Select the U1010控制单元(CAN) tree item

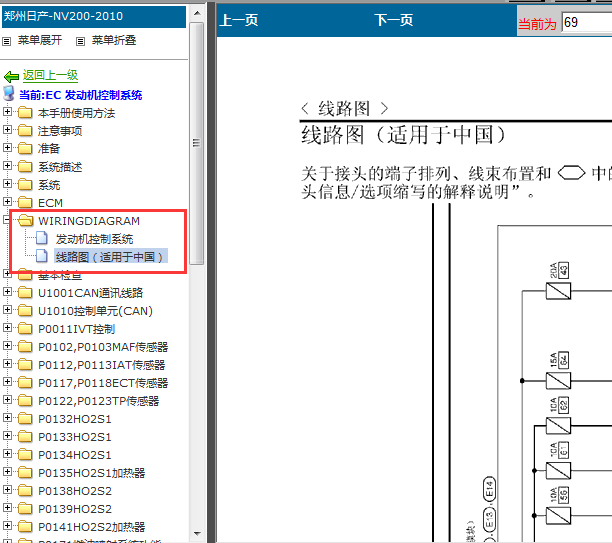[x=95, y=311]
